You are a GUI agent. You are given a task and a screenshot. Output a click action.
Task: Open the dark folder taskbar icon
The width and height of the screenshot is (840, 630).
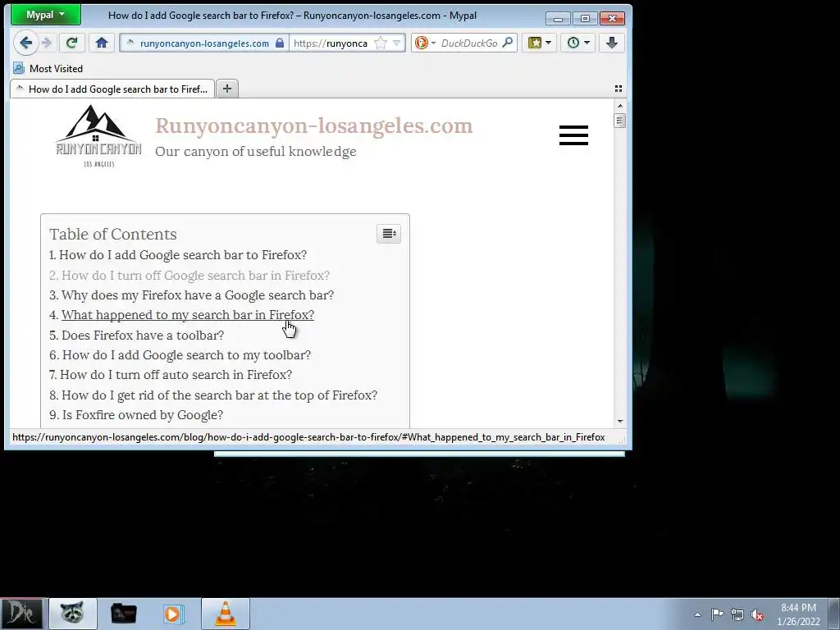[x=123, y=614]
